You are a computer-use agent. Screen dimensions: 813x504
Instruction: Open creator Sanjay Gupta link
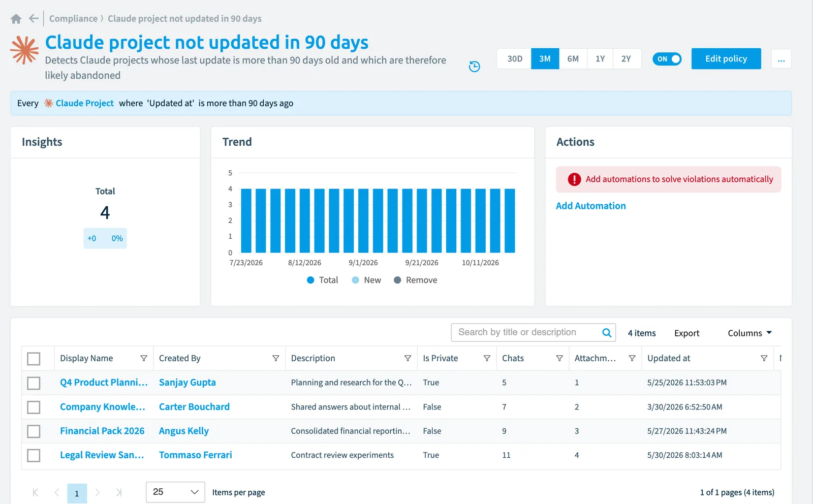point(187,383)
